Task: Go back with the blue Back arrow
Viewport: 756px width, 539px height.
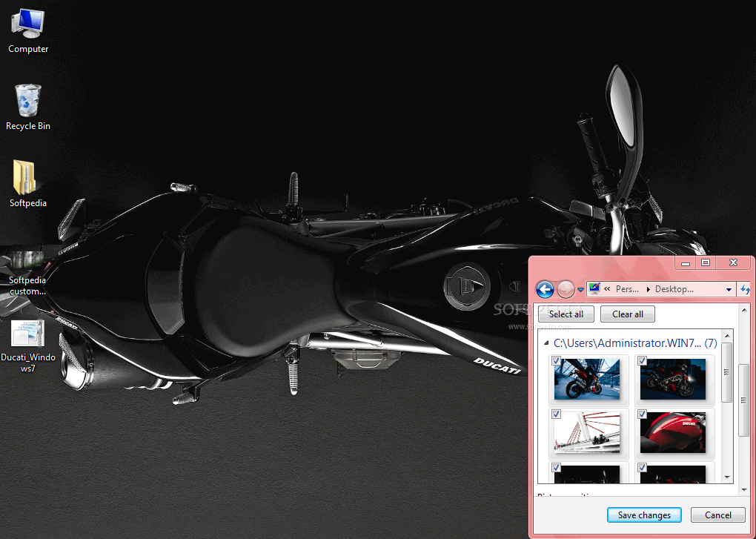Action: 545,289
